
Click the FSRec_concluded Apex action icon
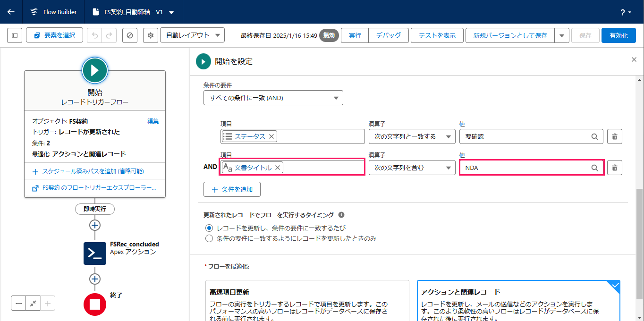click(x=95, y=253)
